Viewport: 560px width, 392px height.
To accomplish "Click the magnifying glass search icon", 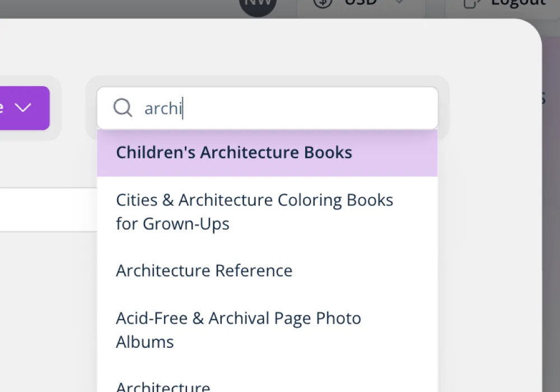I will [123, 108].
